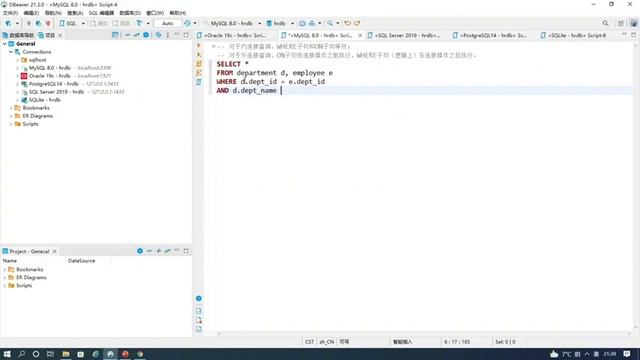Click the line fold marker beside first comment
The height and width of the screenshot is (360, 640).
coord(213,47)
